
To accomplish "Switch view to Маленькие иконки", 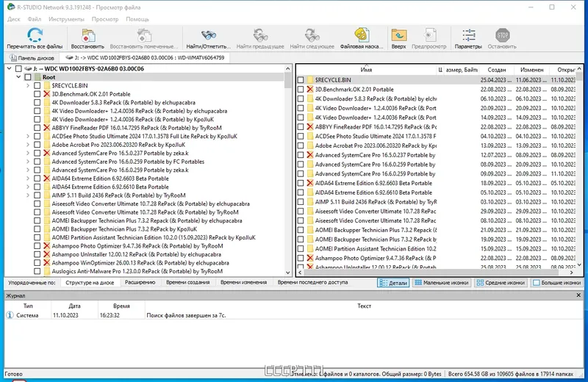I will coord(442,283).
